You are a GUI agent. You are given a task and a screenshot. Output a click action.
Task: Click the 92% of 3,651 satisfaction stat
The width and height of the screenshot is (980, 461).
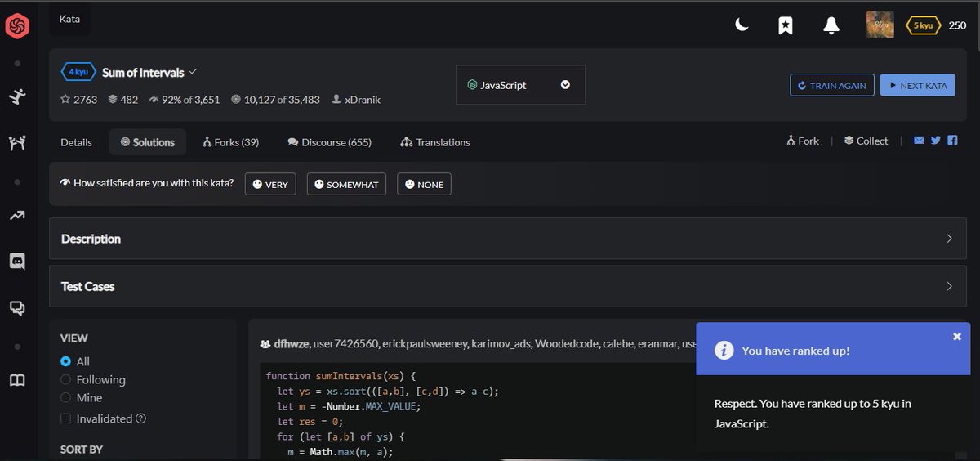(184, 100)
